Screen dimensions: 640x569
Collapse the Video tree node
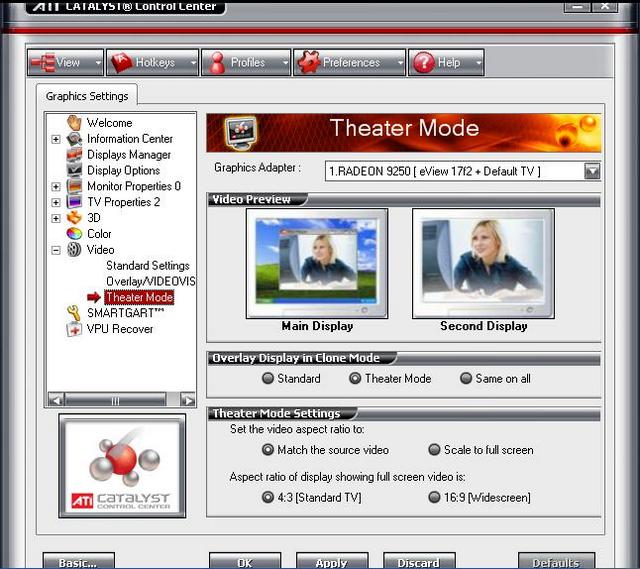(56, 250)
